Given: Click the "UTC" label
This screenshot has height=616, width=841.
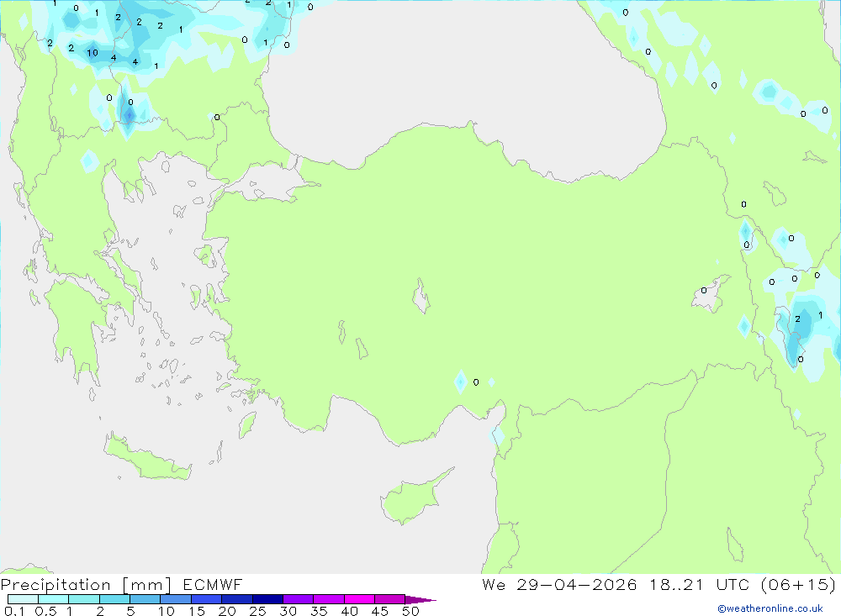Looking at the screenshot, I should pyautogui.click(x=733, y=584).
